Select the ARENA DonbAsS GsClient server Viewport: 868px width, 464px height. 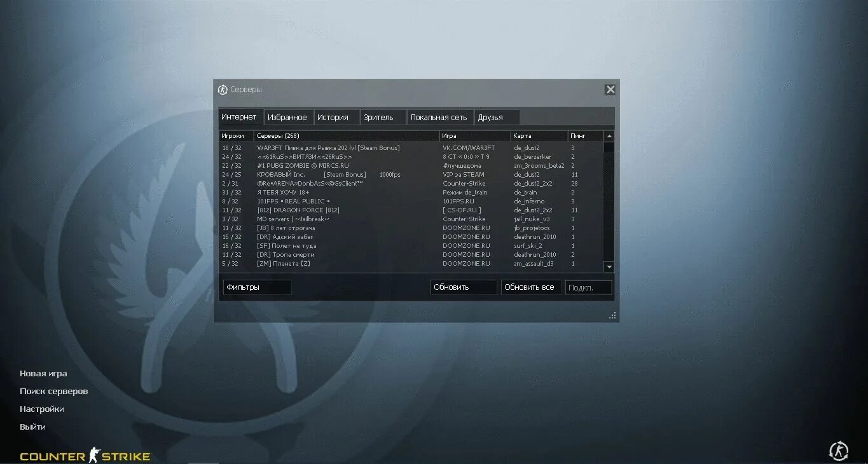click(411, 184)
